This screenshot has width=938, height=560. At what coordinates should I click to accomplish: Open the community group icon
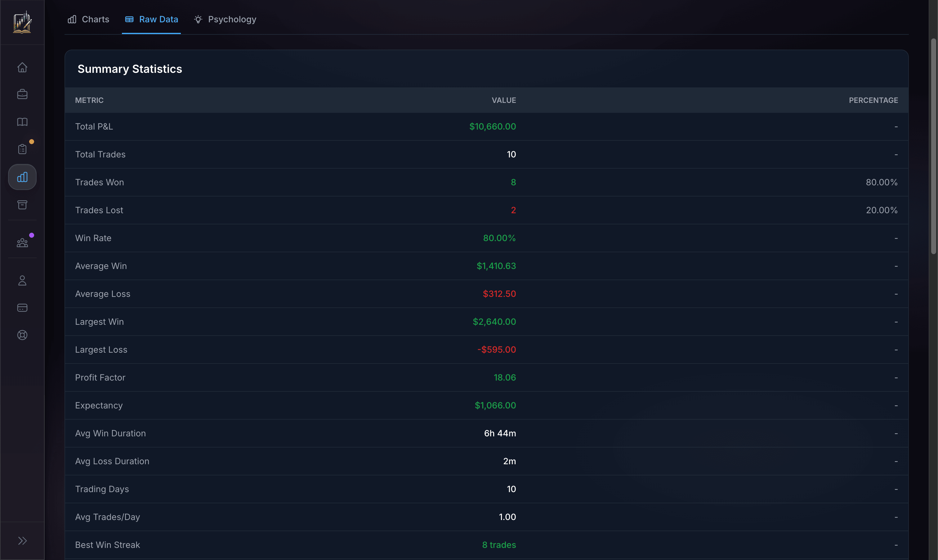(22, 243)
